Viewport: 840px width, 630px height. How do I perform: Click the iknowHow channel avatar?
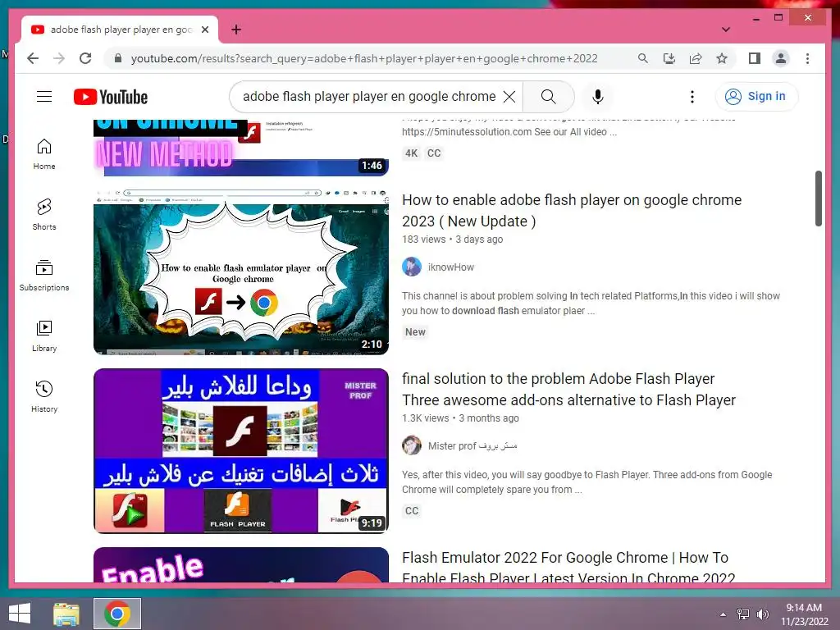click(412, 267)
